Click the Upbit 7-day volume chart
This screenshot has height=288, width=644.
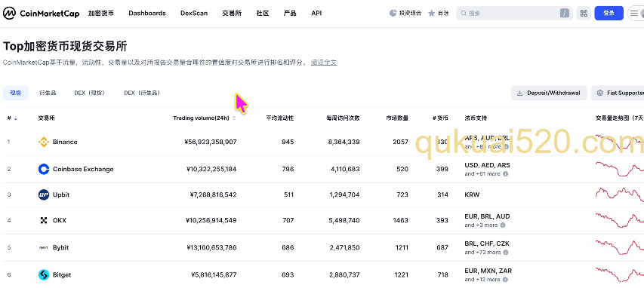619,195
